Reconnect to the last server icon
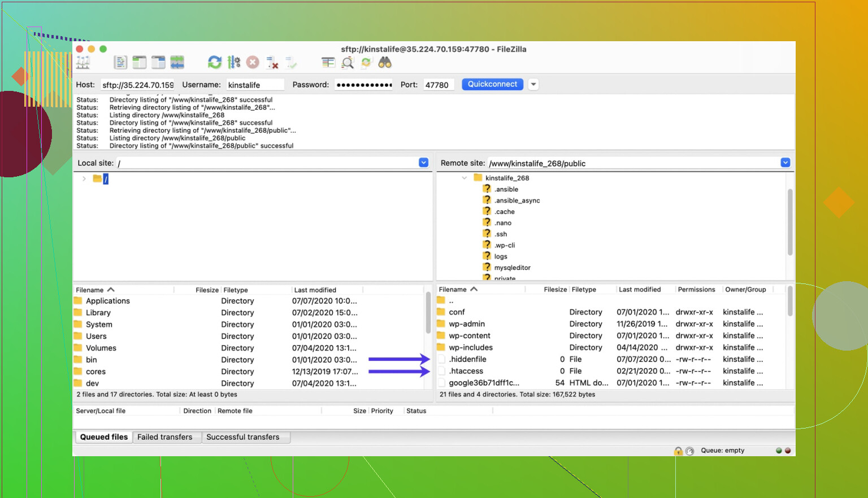Image resolution: width=868 pixels, height=498 pixels. pos(291,62)
